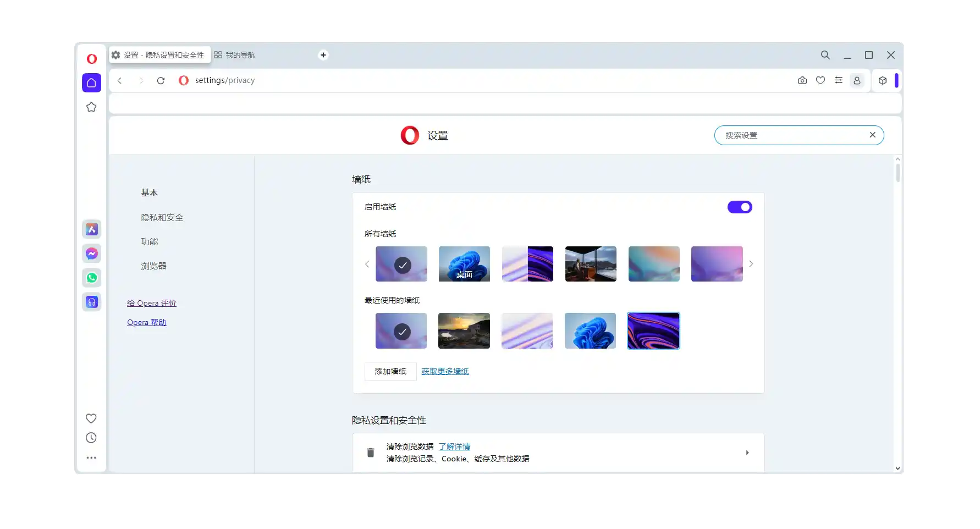
Task: Reload the settings page
Action: point(161,80)
